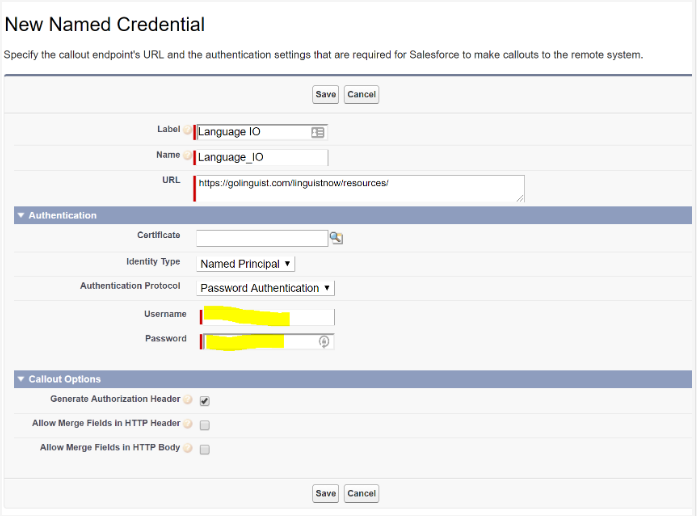697x516 pixels.
Task: Click the icon inside the Label field
Action: coord(317,132)
